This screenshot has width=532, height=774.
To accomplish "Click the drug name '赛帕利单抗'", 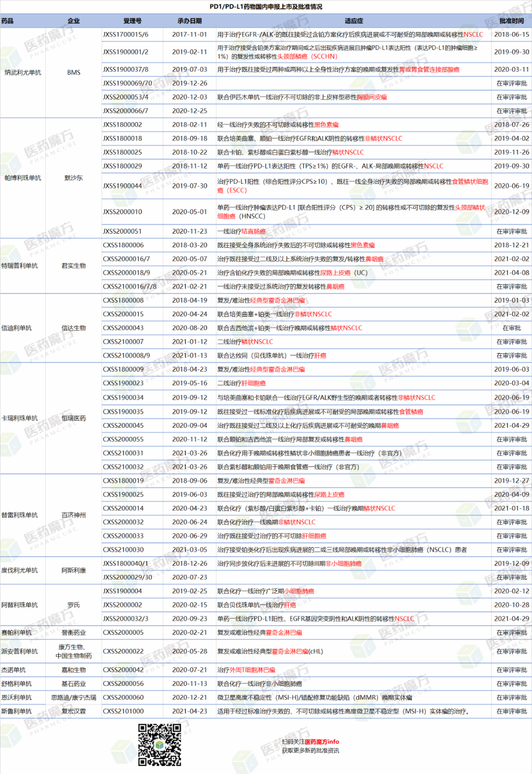I will click(17, 632).
